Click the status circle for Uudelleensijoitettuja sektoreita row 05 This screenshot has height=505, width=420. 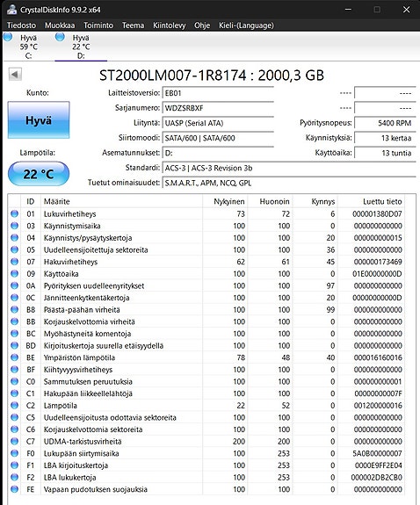[14, 249]
